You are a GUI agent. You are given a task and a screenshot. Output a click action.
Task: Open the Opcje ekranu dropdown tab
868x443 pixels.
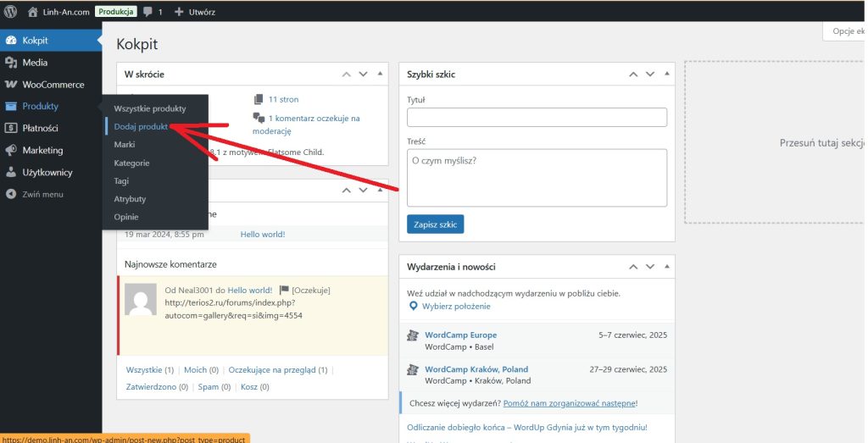pyautogui.click(x=845, y=31)
